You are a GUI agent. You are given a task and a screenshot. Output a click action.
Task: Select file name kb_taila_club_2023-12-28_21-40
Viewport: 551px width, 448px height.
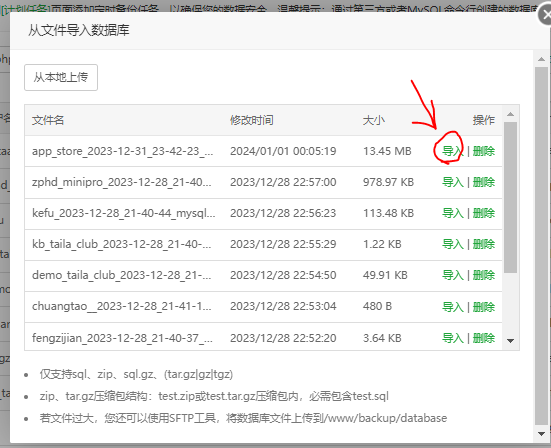[x=122, y=244]
